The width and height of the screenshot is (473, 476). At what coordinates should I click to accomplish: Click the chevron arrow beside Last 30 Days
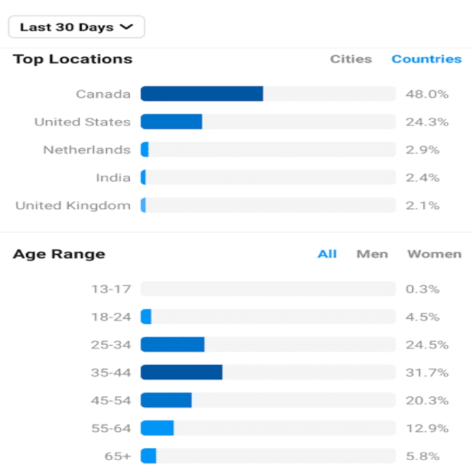click(x=126, y=27)
